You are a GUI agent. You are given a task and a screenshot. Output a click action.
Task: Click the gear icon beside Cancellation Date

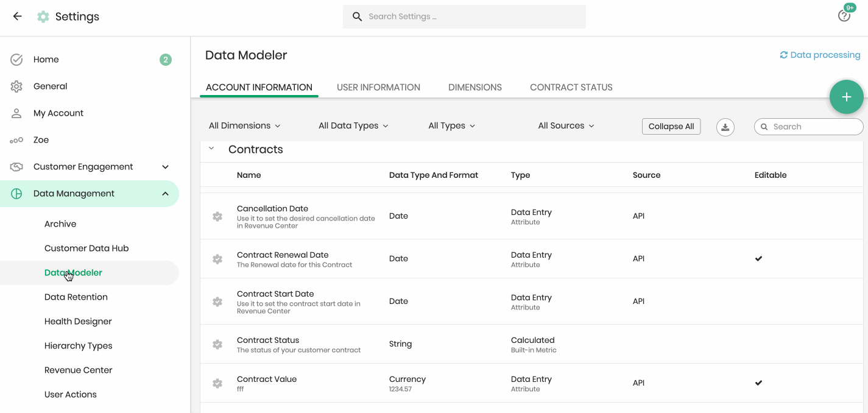217,216
